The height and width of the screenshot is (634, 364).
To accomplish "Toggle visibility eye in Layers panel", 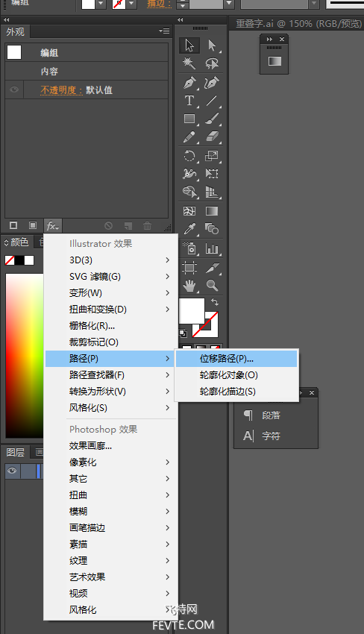I will [x=12, y=471].
